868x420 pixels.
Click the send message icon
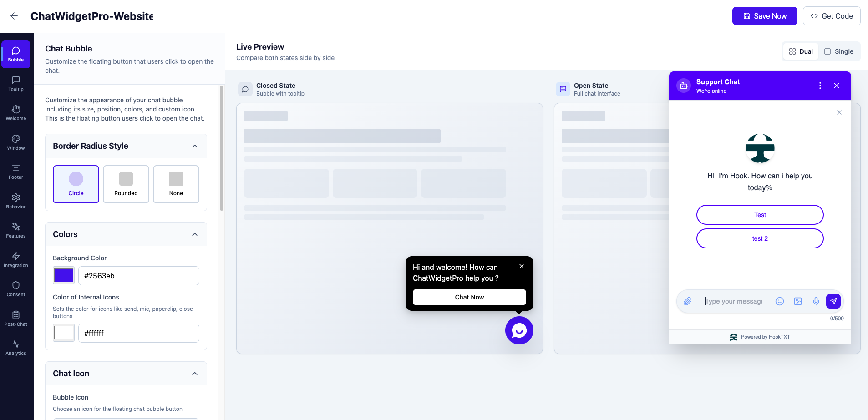[833, 301]
